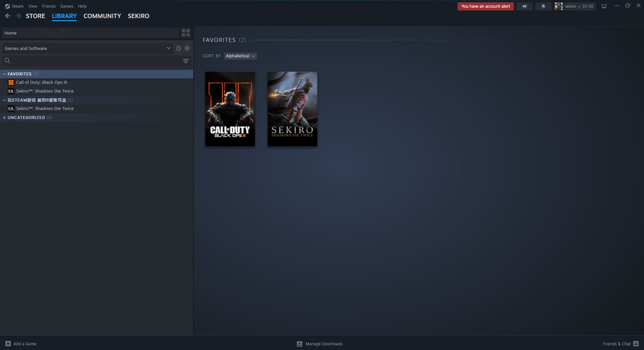This screenshot has height=350, width=644.
Task: Click the sekiro profile avatar
Action: point(558,6)
